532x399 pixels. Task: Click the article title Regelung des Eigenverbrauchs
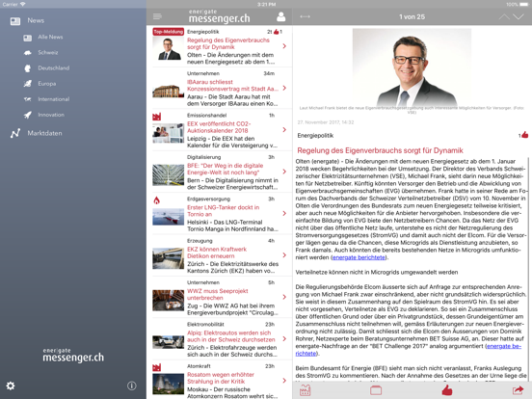[380, 150]
